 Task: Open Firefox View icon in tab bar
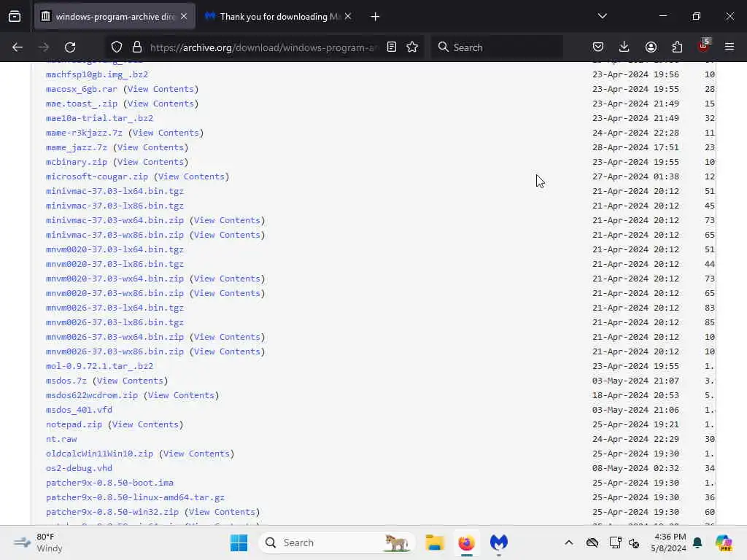point(15,17)
